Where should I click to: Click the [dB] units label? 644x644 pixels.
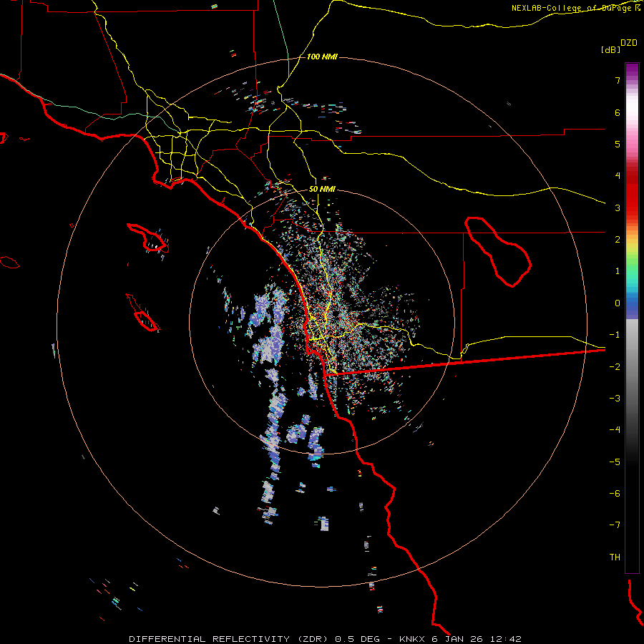(x=611, y=49)
